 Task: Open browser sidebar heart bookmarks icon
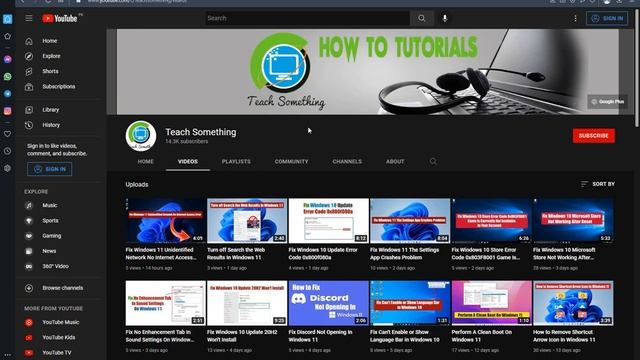[x=7, y=134]
